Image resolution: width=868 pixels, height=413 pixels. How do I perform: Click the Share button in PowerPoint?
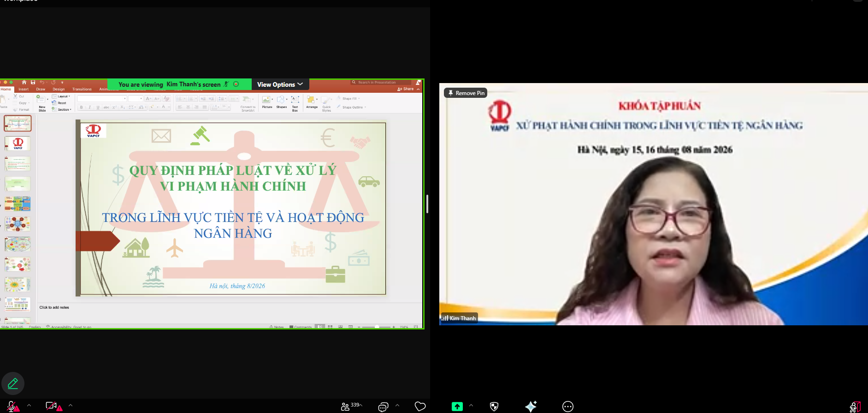pos(406,89)
